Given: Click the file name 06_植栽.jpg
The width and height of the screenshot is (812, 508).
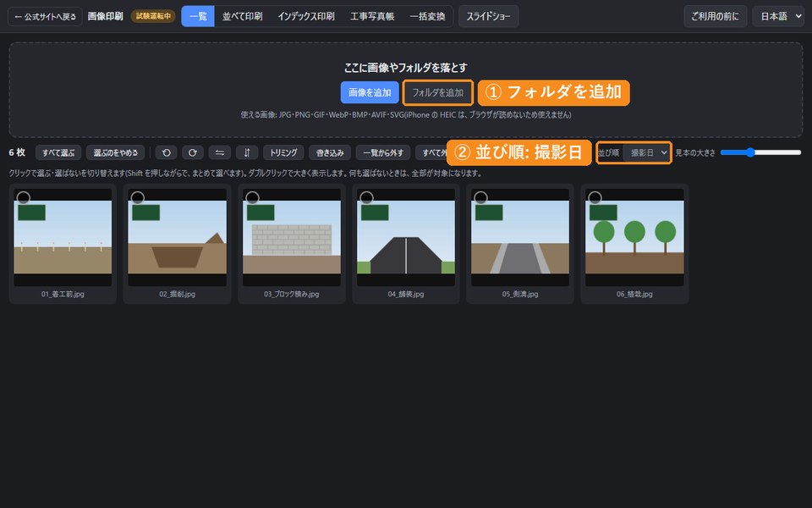Looking at the screenshot, I should tap(634, 294).
